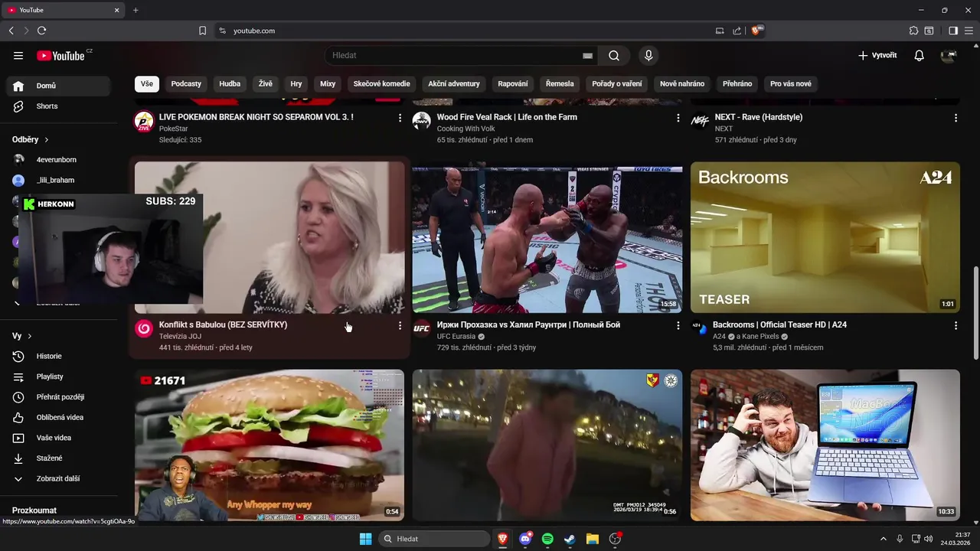Image resolution: width=980 pixels, height=551 pixels.
Task: Open the Backrooms teaser video thumbnail
Action: pyautogui.click(x=825, y=237)
